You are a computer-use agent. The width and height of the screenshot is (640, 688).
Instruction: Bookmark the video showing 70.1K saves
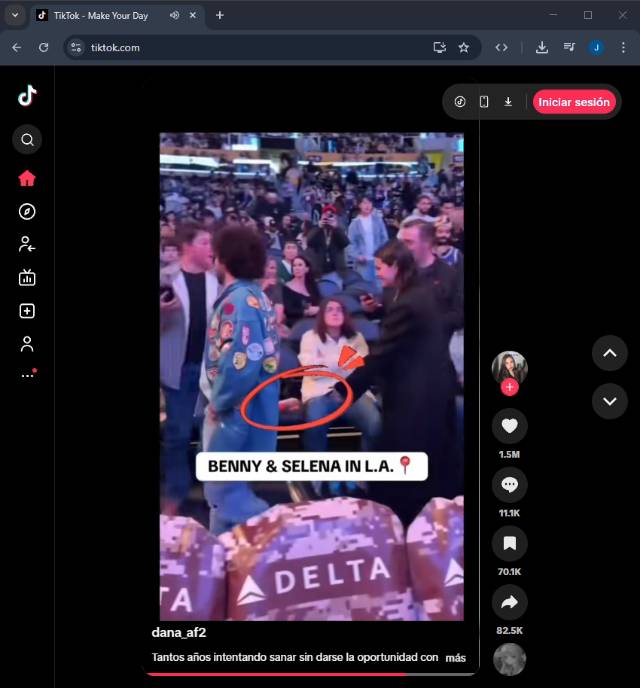[x=510, y=544]
